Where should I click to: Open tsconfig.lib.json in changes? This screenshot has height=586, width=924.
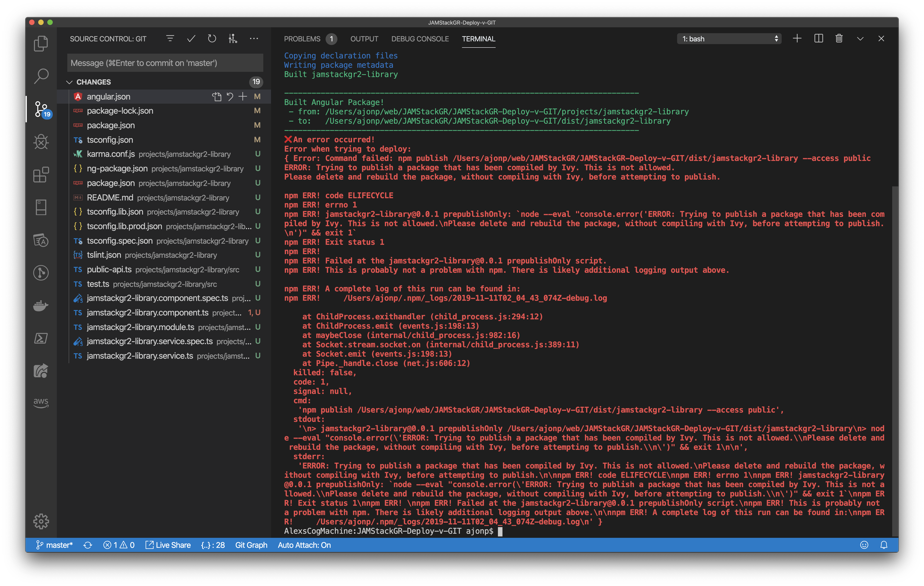pyautogui.click(x=164, y=212)
